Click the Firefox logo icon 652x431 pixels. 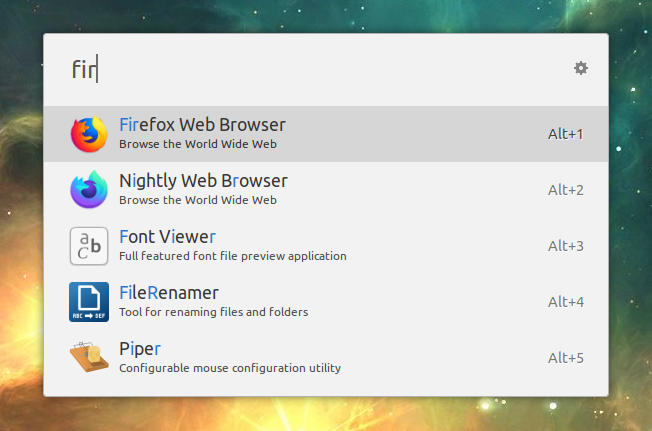pos(89,134)
